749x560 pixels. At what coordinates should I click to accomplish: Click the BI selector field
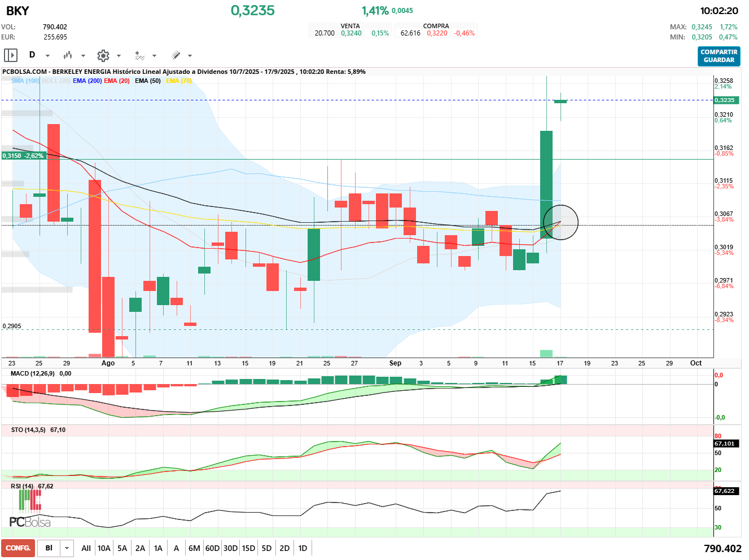[x=49, y=548]
